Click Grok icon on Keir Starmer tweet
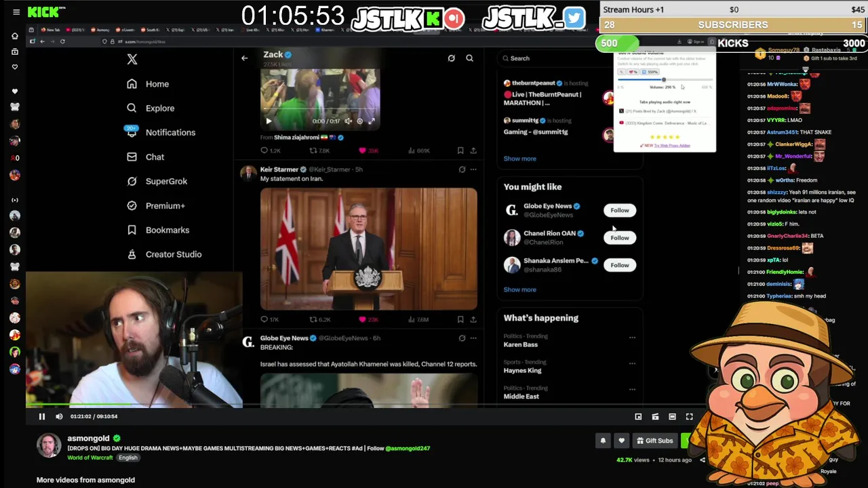Screen dimensions: 868x488 pyautogui.click(x=462, y=169)
